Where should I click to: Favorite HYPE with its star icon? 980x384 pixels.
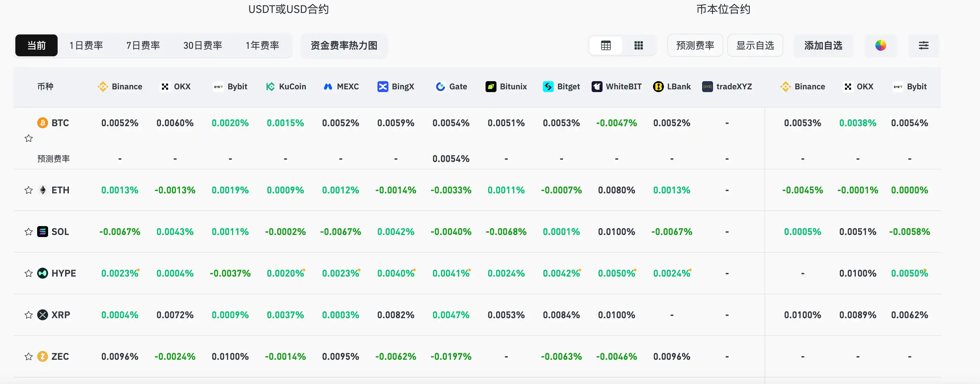[x=29, y=273]
